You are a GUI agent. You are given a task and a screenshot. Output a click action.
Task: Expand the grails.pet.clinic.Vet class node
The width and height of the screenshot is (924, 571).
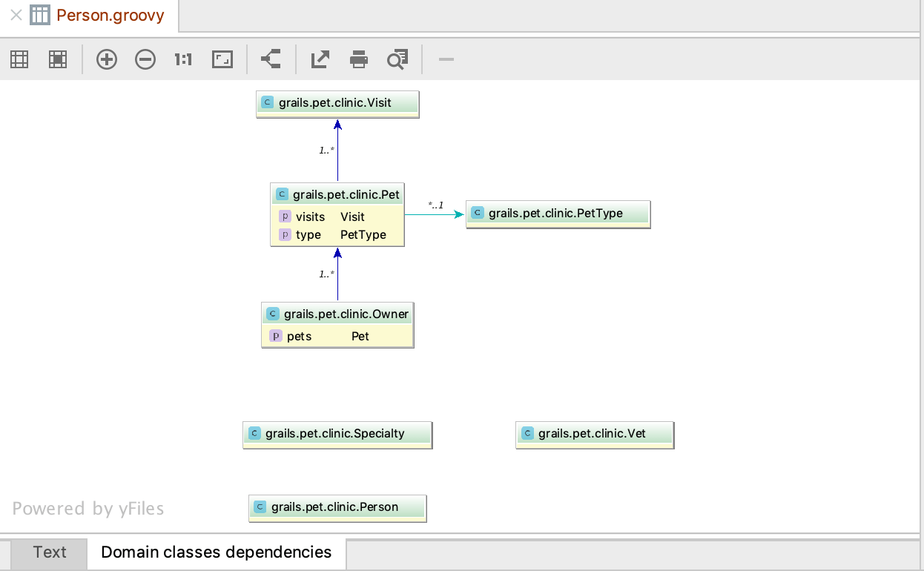pyautogui.click(x=594, y=433)
